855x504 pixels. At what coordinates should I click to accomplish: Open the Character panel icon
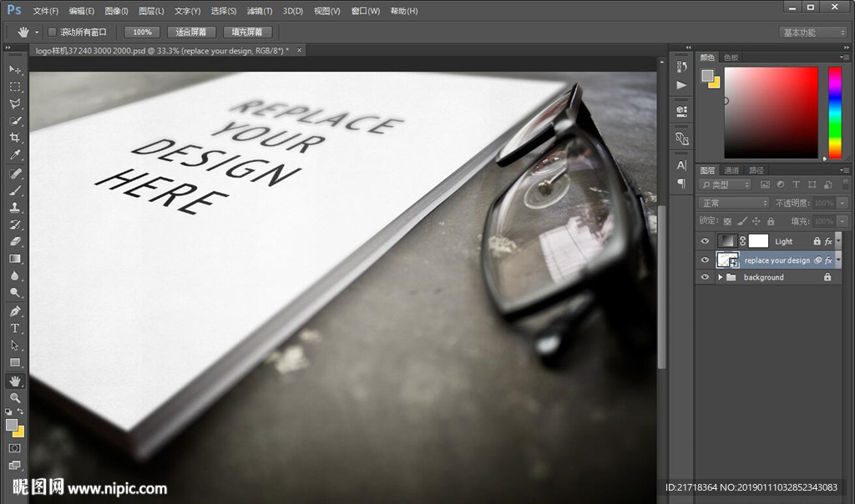681,165
